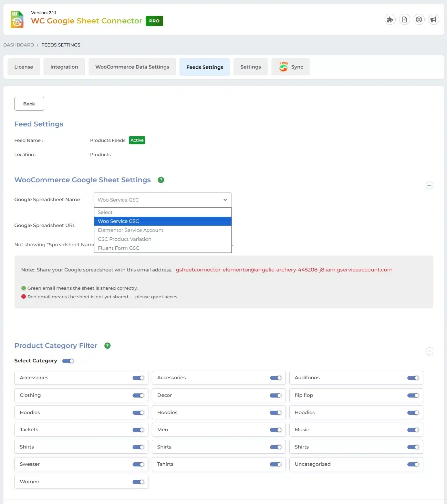Switch to the Integration tab
This screenshot has width=447, height=504.
(x=64, y=67)
